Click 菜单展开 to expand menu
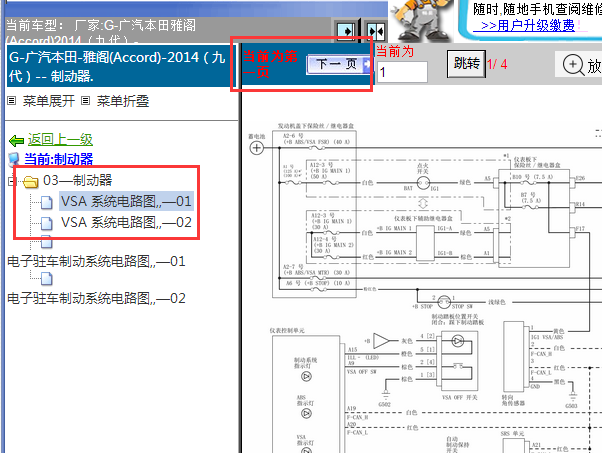Screen dimensions: 602x453 tap(48, 101)
